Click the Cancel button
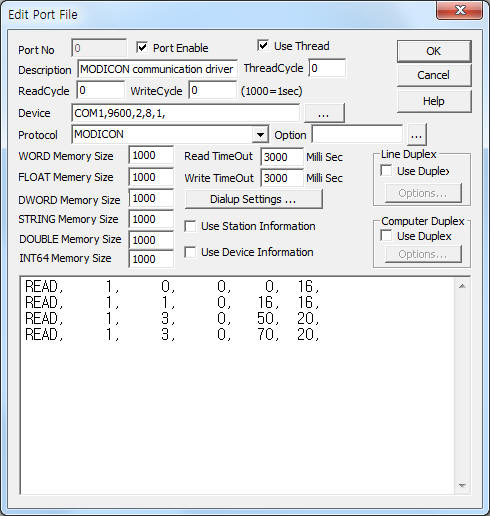The image size is (490, 516). [x=434, y=75]
